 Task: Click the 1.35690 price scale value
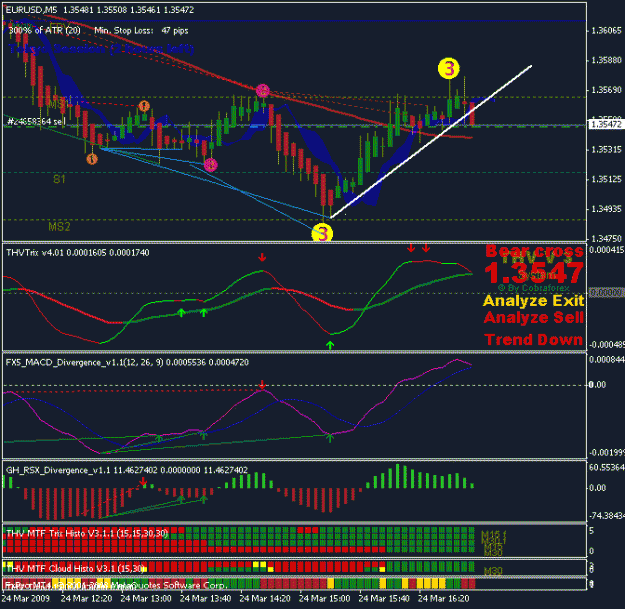(606, 90)
